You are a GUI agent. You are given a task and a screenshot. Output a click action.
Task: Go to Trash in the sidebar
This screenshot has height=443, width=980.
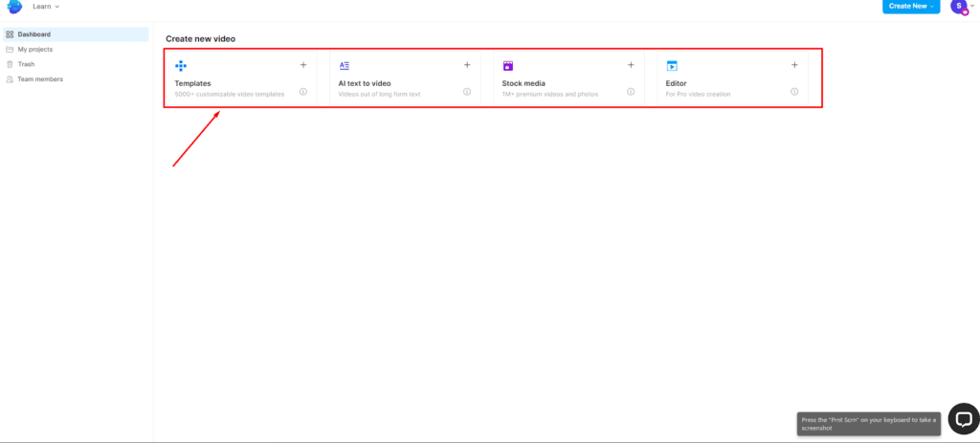pyautogui.click(x=26, y=64)
